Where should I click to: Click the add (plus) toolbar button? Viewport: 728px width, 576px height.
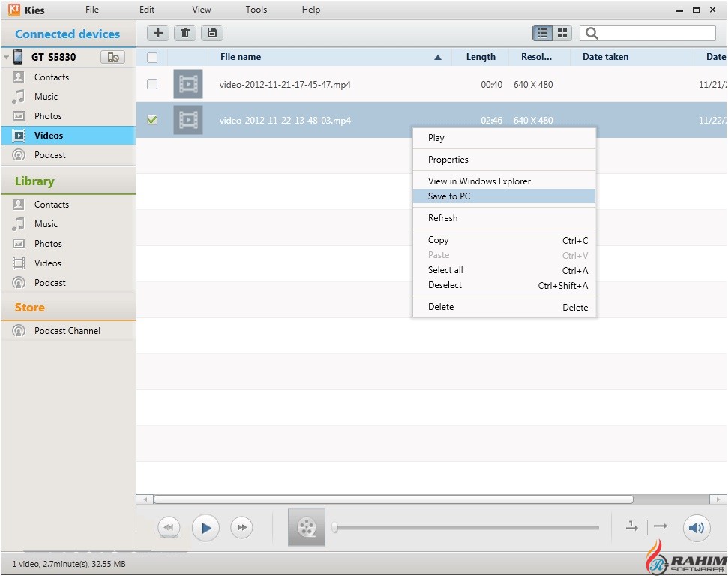point(157,33)
